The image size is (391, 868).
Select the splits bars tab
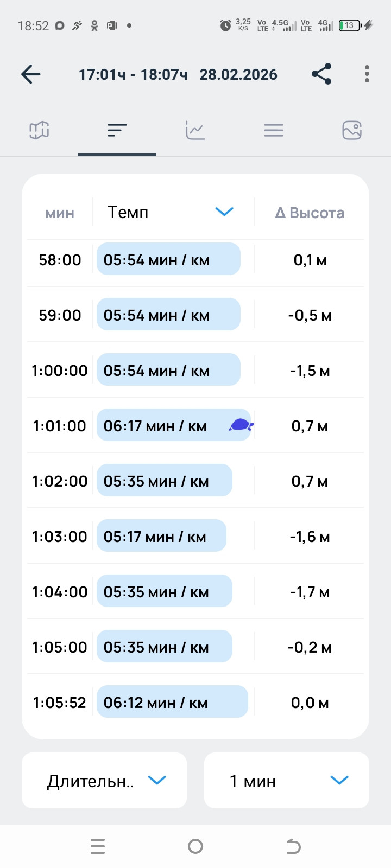coord(117,130)
